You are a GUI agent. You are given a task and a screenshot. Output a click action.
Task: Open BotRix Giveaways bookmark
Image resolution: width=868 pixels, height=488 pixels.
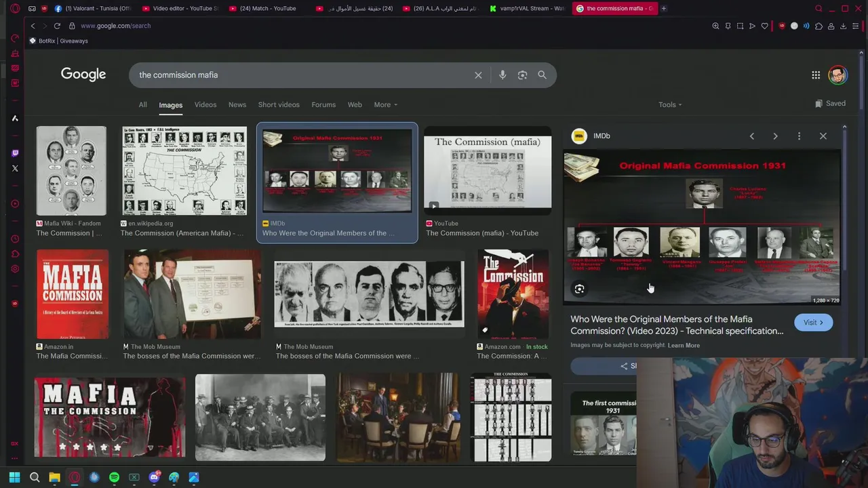[x=58, y=41]
